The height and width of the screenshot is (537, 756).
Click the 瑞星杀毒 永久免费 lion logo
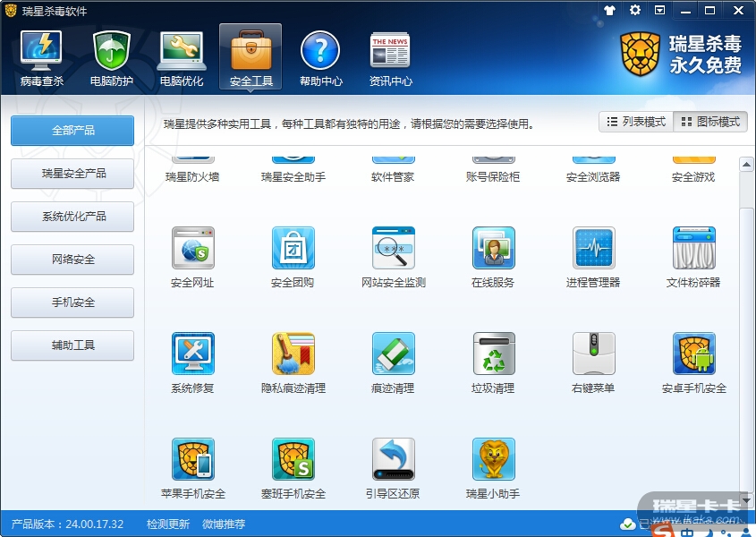(681, 55)
